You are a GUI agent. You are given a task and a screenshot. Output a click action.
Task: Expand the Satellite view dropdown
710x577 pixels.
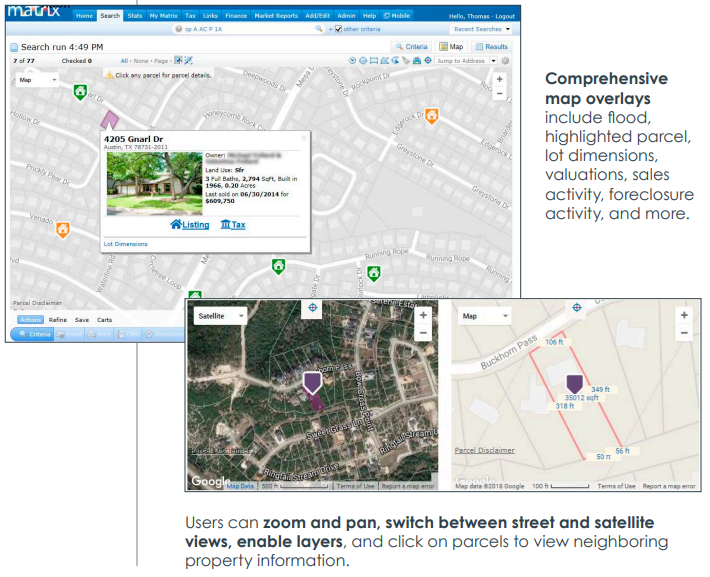point(220,316)
